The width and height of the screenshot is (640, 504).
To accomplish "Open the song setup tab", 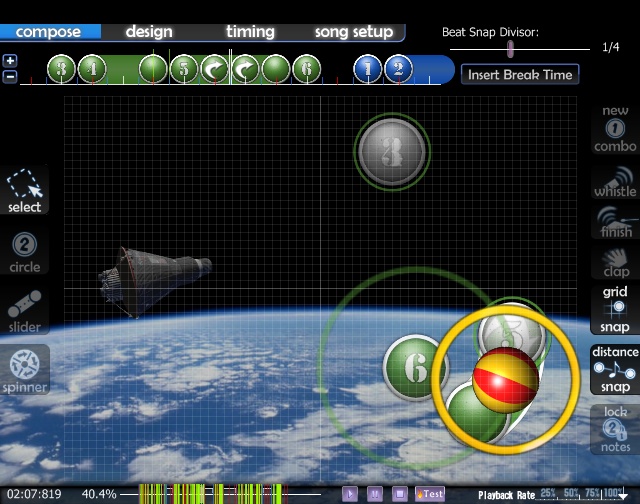I will tap(354, 32).
